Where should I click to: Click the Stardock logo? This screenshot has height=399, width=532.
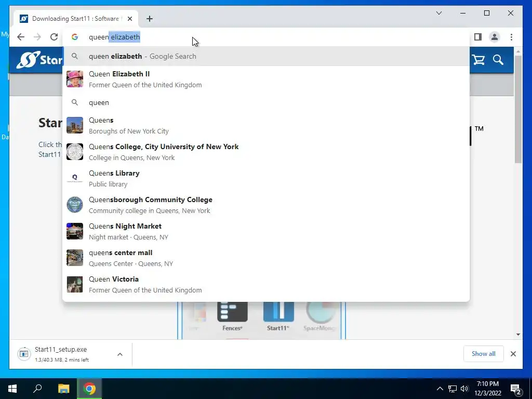point(39,60)
